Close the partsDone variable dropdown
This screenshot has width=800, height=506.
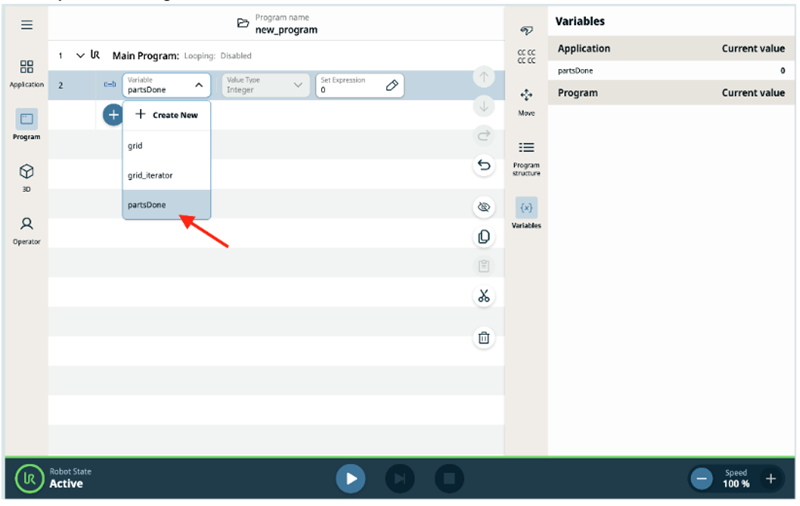(198, 86)
